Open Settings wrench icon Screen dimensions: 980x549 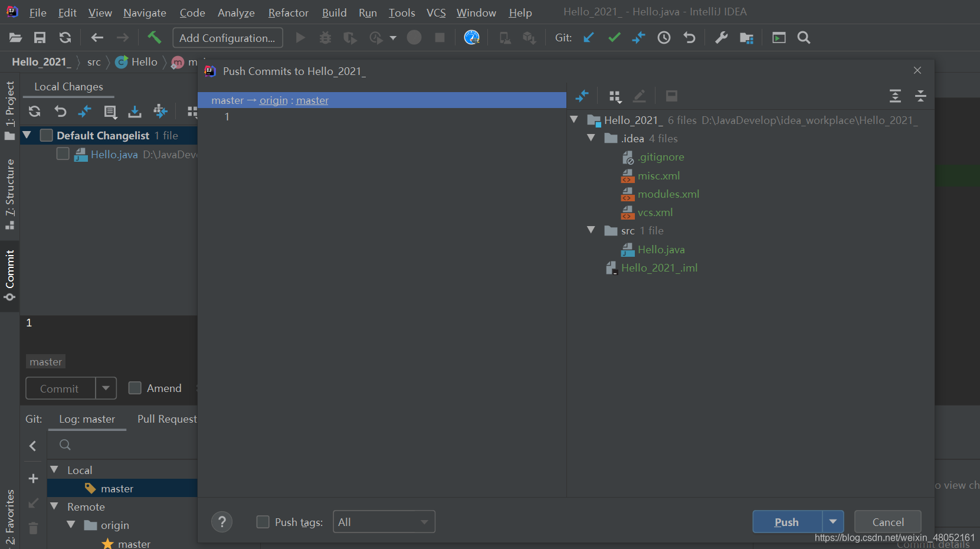tap(721, 38)
